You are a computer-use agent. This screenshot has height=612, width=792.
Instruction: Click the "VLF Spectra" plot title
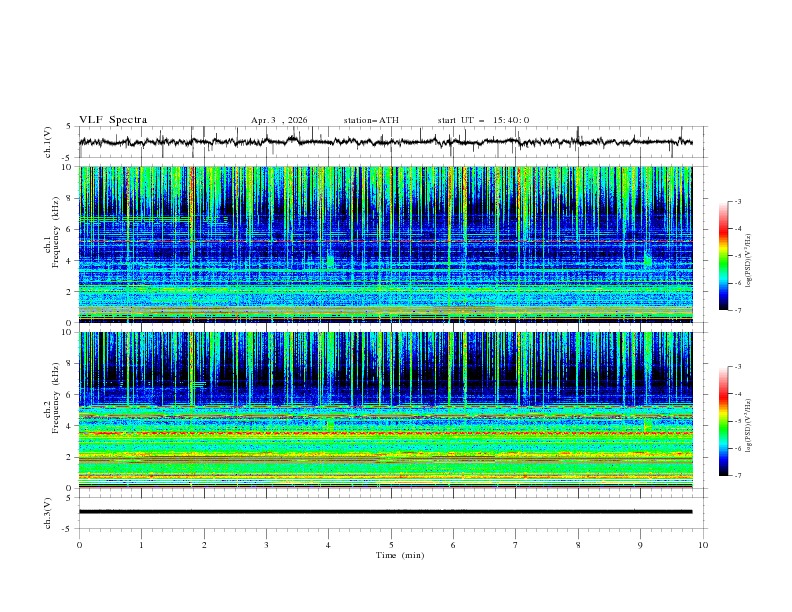113,120
